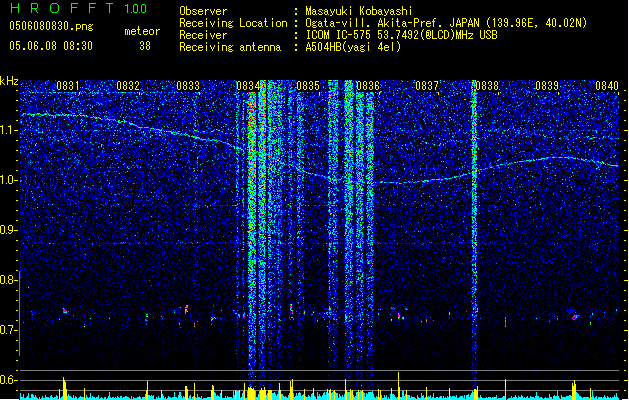Click the 'Receiving antenna' field label

(230, 47)
